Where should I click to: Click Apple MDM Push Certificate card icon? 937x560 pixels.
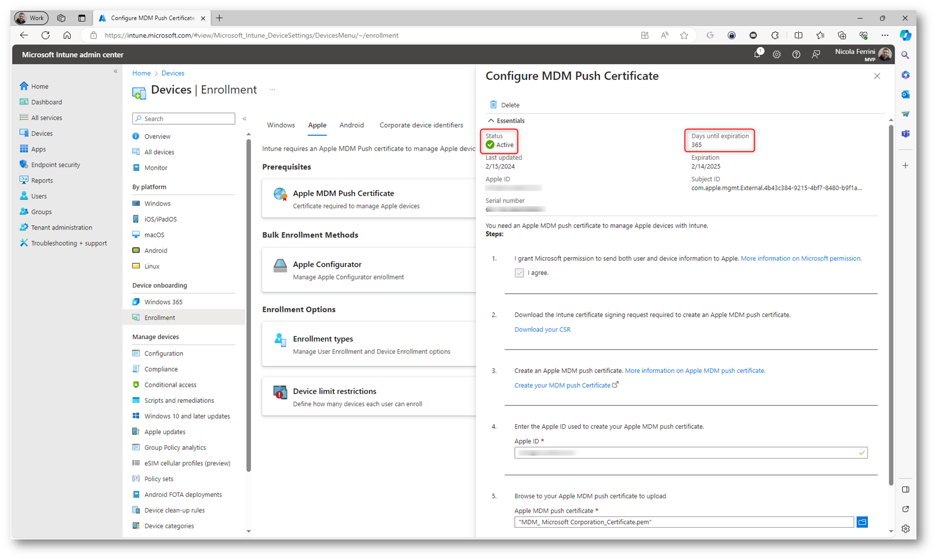tap(280, 194)
